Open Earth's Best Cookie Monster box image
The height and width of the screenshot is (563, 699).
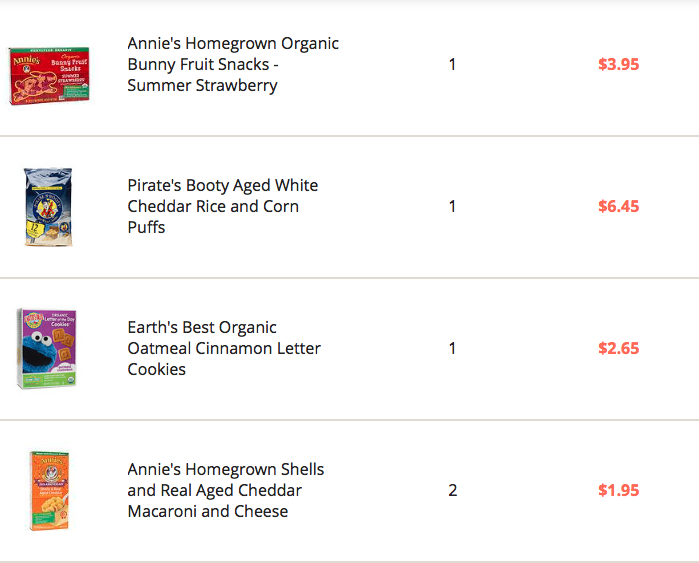click(47, 348)
